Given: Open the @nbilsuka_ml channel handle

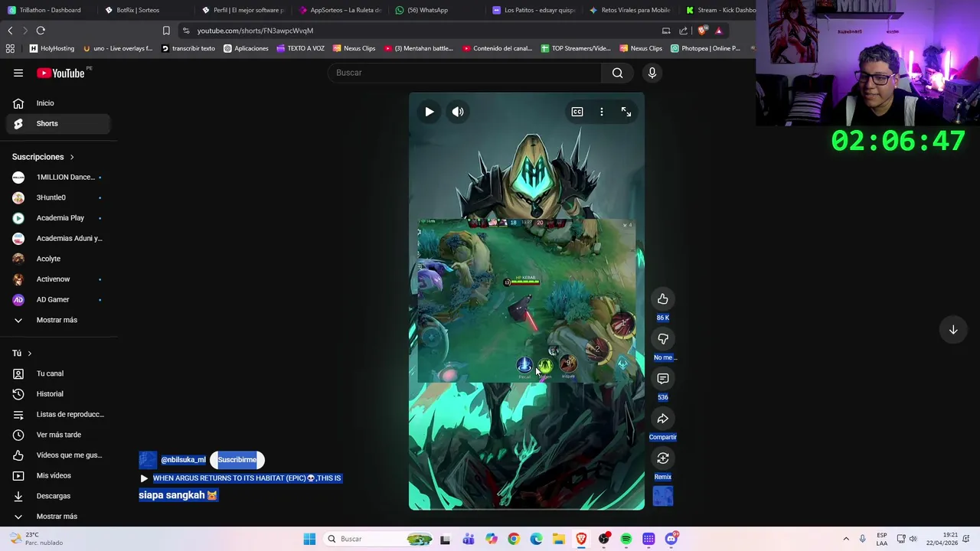Looking at the screenshot, I should 183,460.
